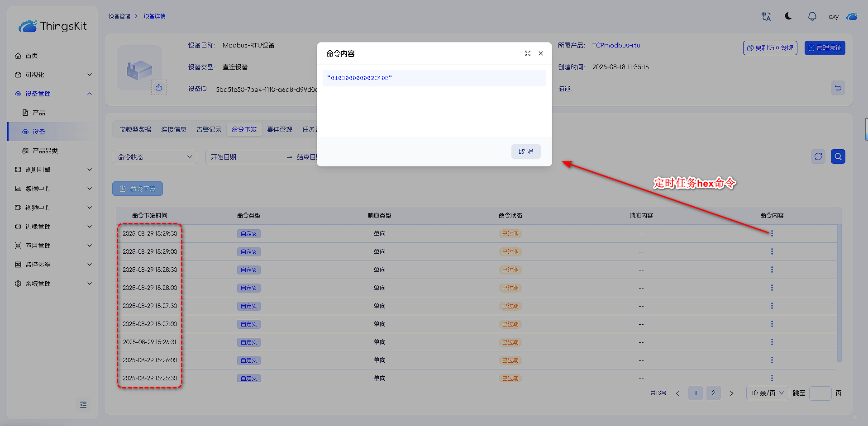The width and height of the screenshot is (868, 426).
Task: Open command content for 15:29:00 row
Action: [772, 251]
